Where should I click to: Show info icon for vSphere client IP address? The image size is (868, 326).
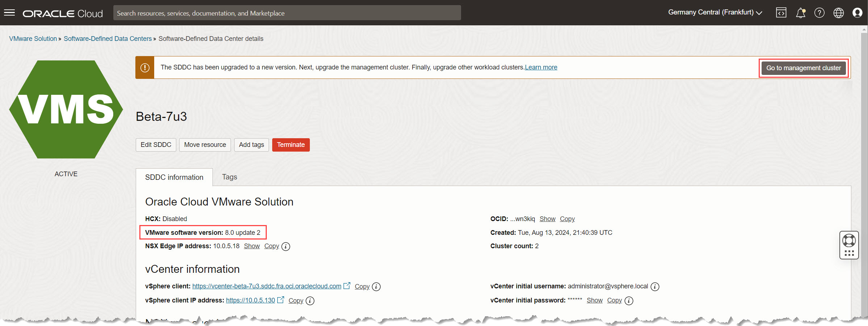coord(310,301)
